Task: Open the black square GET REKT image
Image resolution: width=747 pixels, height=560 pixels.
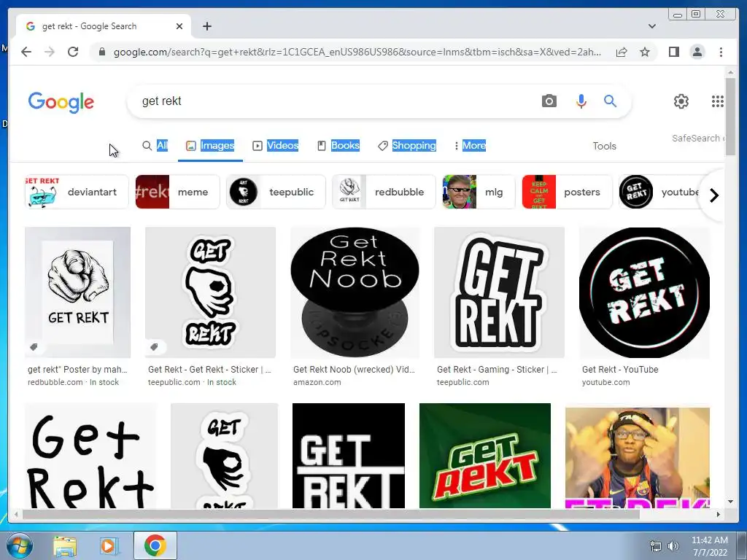Action: (348, 456)
